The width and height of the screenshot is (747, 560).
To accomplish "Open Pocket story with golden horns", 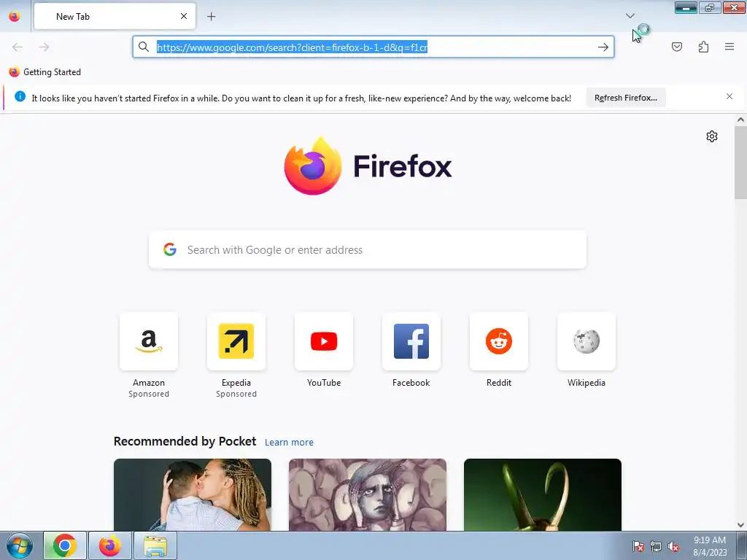I will tap(542, 494).
